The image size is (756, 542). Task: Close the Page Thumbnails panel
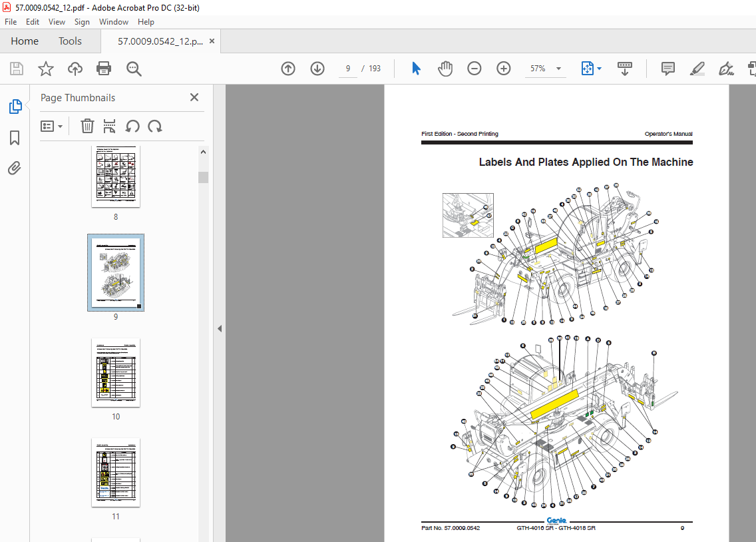[x=194, y=97]
